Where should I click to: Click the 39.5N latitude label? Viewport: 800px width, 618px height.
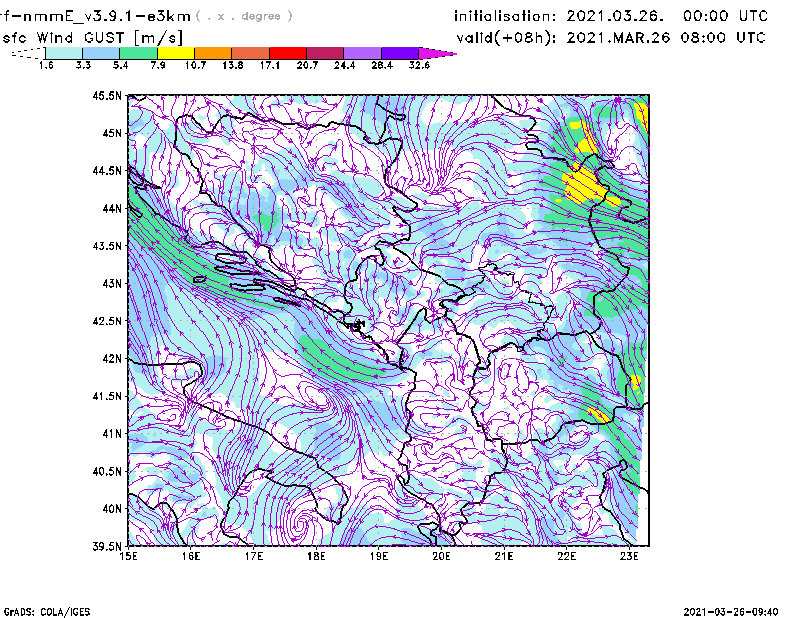click(108, 547)
